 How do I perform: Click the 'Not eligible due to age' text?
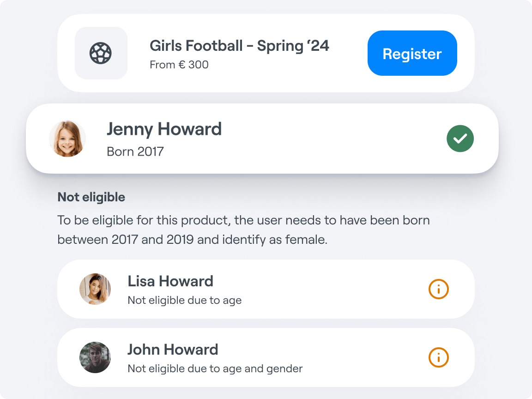pyautogui.click(x=185, y=300)
